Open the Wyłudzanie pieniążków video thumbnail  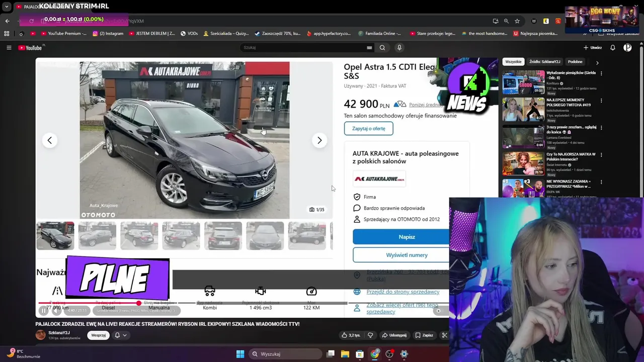tap(523, 82)
